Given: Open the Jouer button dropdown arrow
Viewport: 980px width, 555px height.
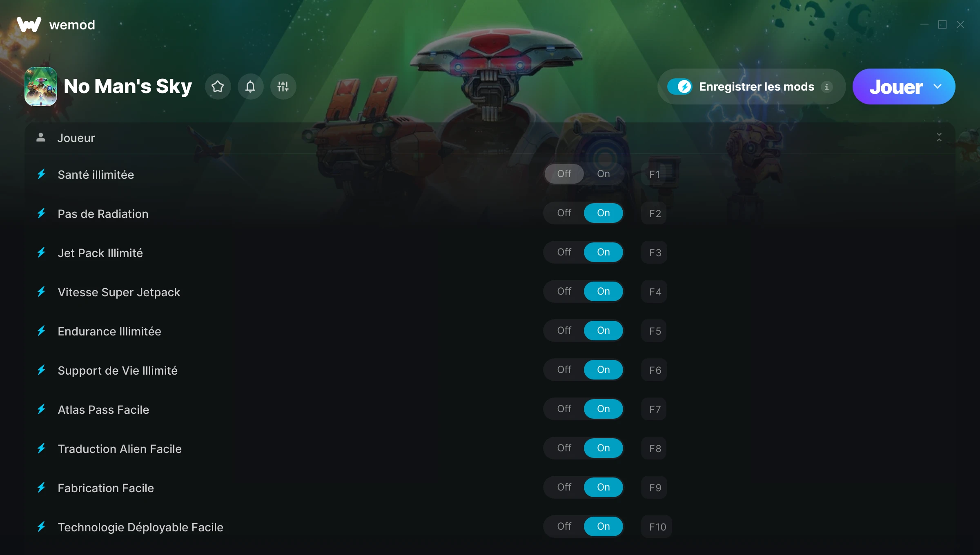Looking at the screenshot, I should click(x=938, y=87).
